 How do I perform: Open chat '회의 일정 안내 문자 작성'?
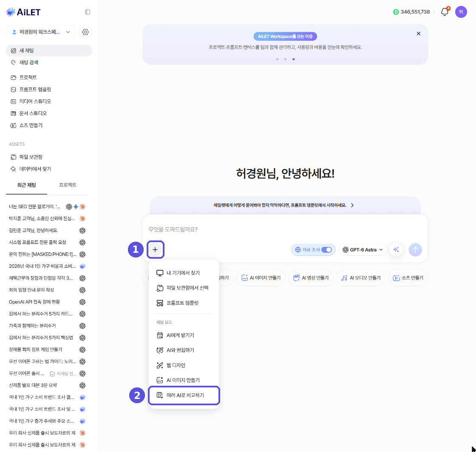(x=47, y=290)
